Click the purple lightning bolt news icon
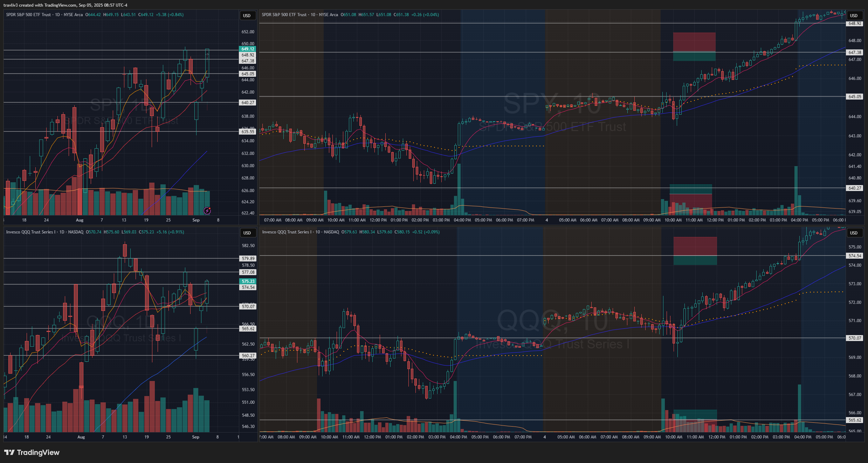868x463 pixels. (x=207, y=211)
